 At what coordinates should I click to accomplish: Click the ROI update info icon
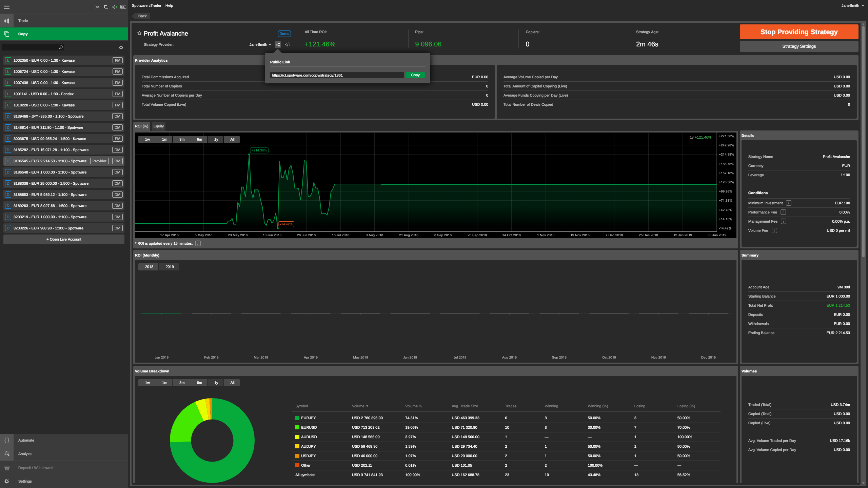[x=198, y=243]
